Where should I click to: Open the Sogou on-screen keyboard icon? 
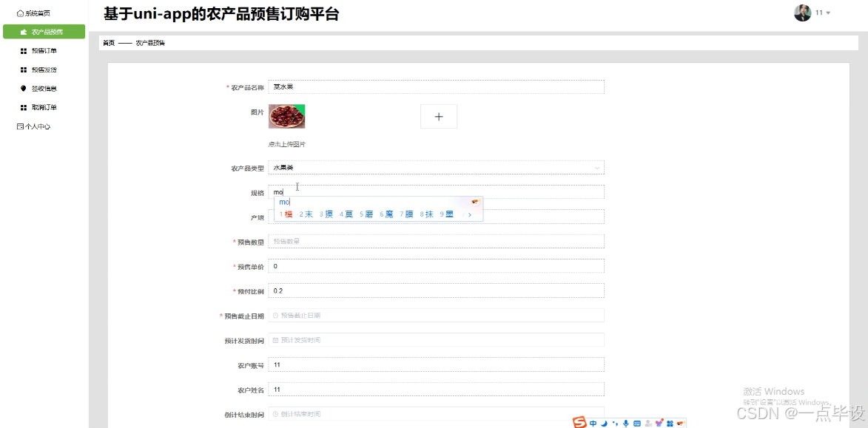click(x=636, y=423)
